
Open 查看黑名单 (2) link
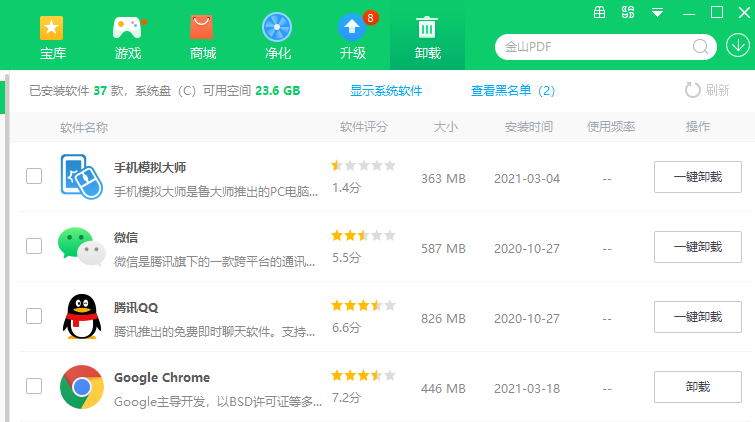[x=512, y=91]
